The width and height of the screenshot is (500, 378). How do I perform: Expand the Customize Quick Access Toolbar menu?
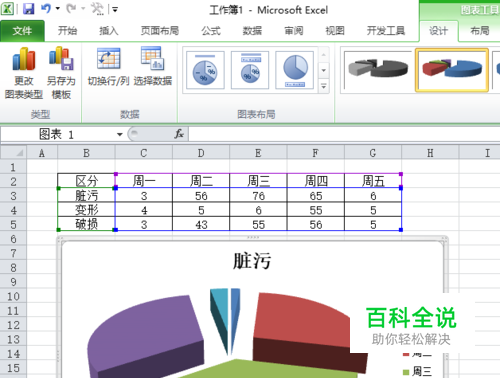click(x=115, y=9)
